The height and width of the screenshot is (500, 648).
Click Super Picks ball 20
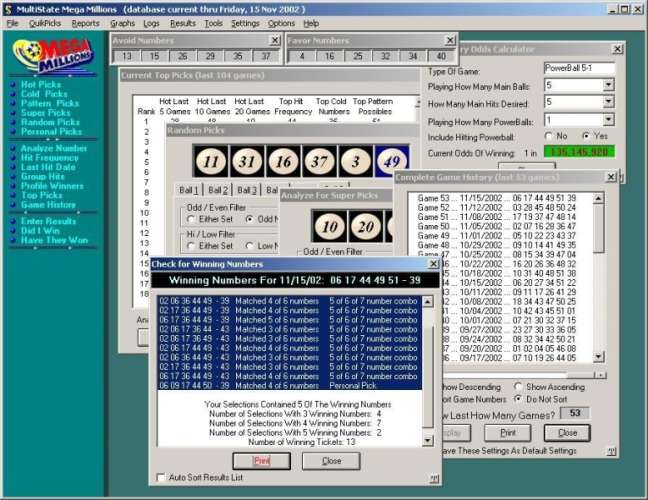(x=366, y=226)
